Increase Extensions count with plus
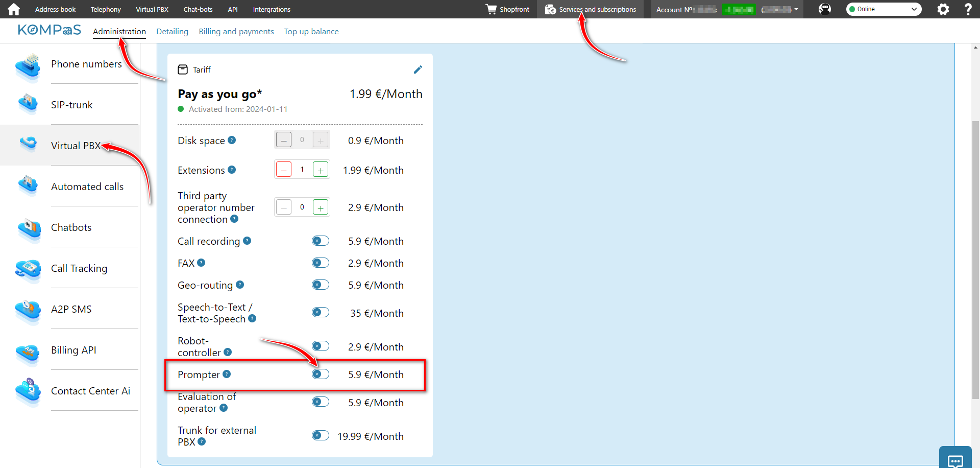980x468 pixels. (321, 170)
